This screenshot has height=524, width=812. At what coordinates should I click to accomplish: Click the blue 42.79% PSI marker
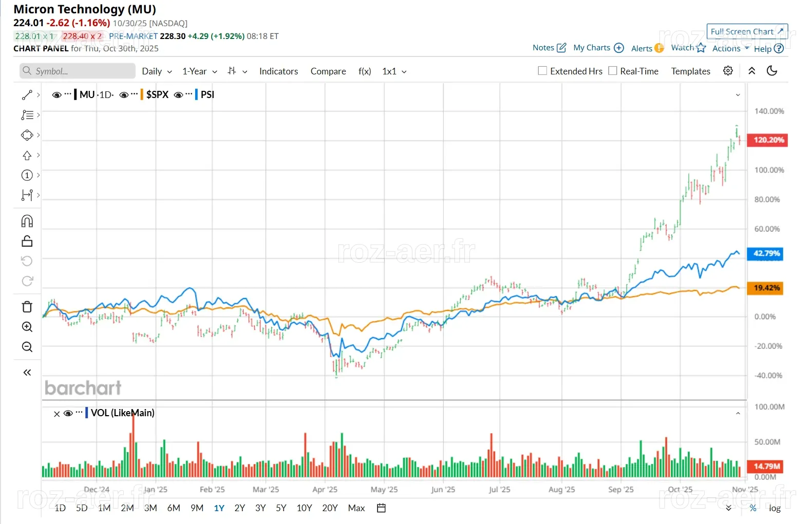pyautogui.click(x=765, y=254)
